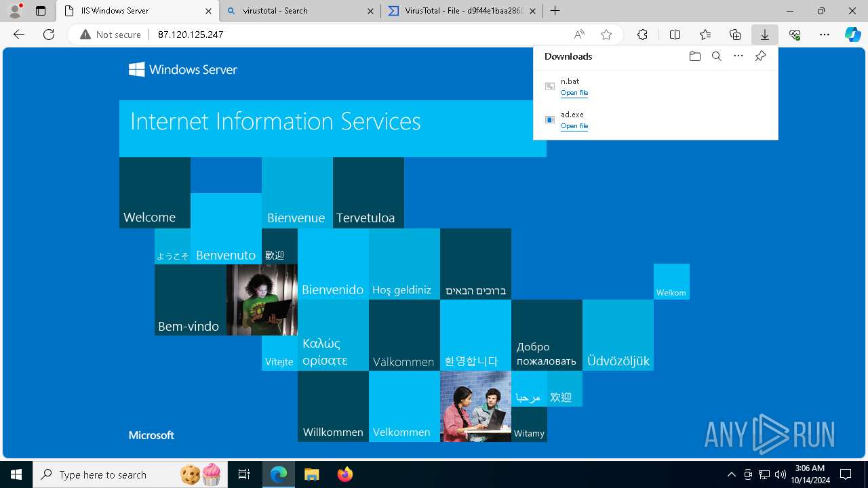Click the Hoş geldiniz tile
This screenshot has height=488, width=868.
(404, 264)
